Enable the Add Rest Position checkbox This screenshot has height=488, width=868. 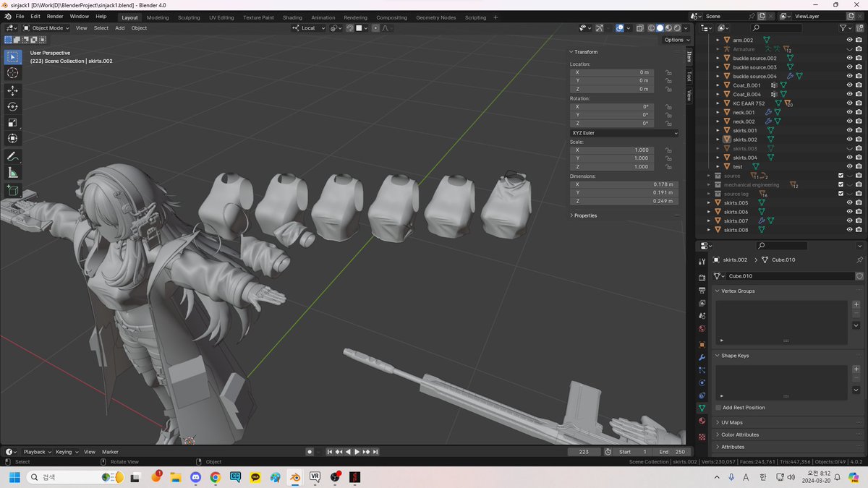[x=718, y=408]
